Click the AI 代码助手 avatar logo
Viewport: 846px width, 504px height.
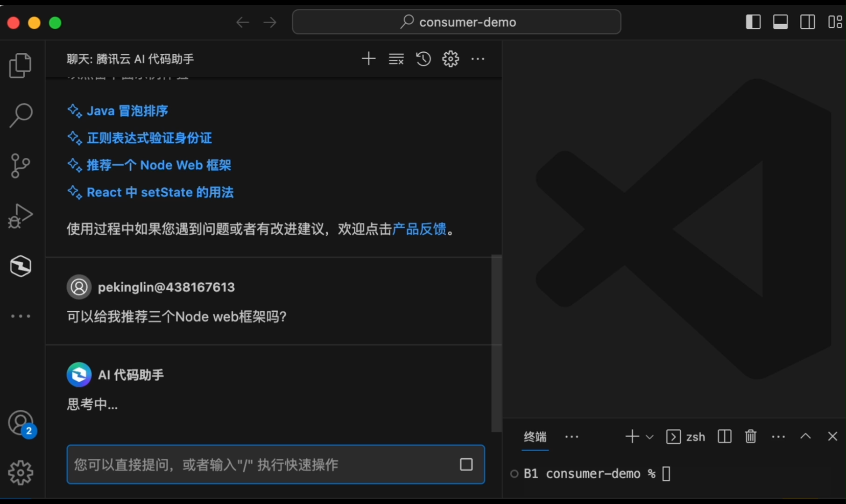tap(79, 374)
